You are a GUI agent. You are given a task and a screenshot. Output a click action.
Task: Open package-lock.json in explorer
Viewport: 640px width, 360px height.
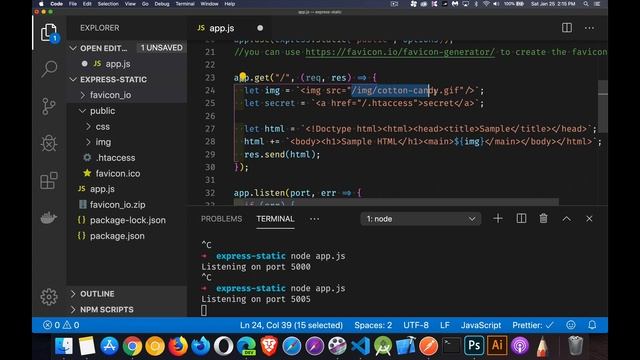[x=127, y=220]
